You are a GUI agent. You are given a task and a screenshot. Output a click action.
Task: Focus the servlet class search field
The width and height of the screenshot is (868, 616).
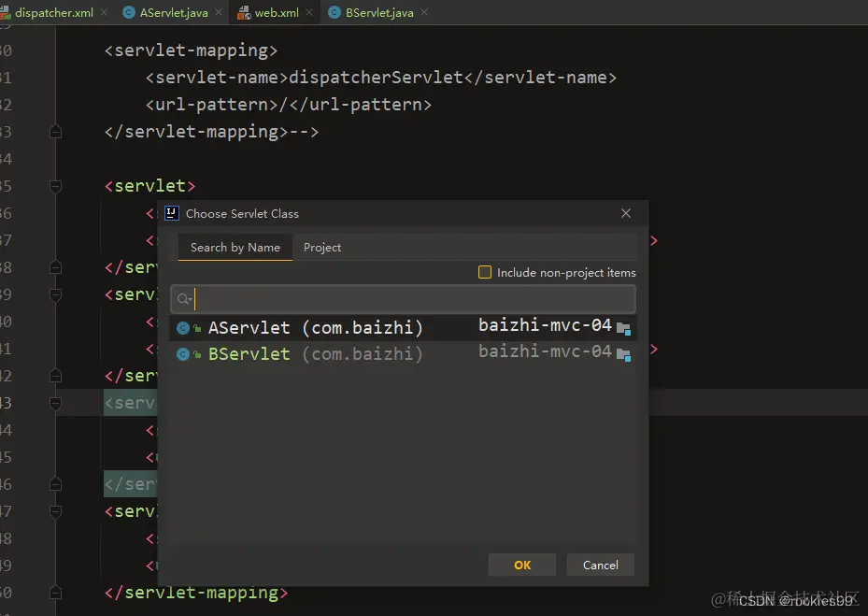pyautogui.click(x=403, y=299)
